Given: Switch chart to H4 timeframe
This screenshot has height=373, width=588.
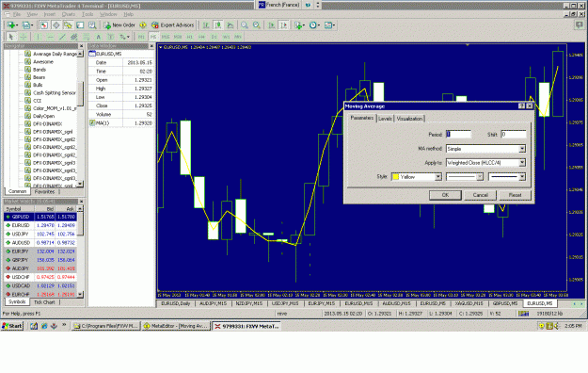Looking at the screenshot, I should (x=201, y=37).
